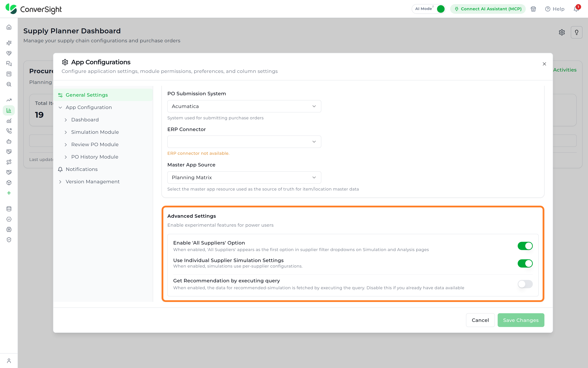Click Save Changes button
This screenshot has height=368, width=588.
[x=521, y=320]
